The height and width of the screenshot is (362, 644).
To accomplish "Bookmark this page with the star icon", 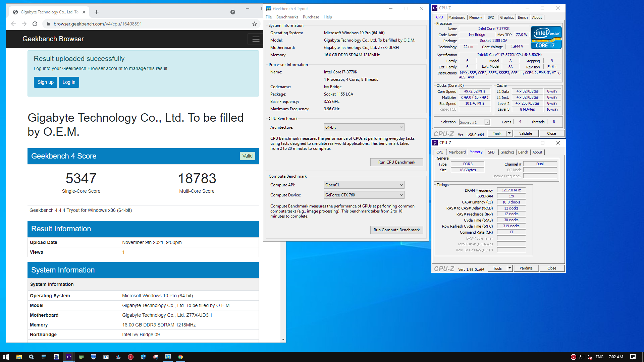I will pyautogui.click(x=255, y=24).
